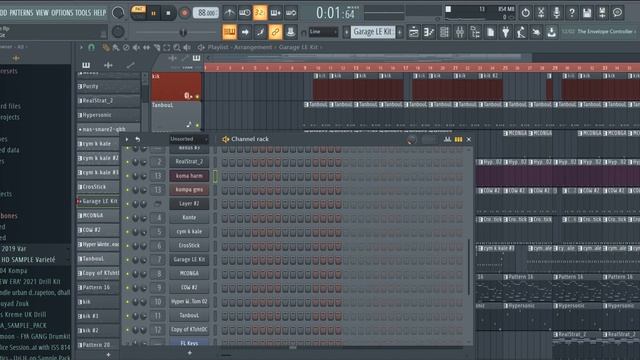Adjust the main pitch knob
640x360 pixels.
pos(118,31)
